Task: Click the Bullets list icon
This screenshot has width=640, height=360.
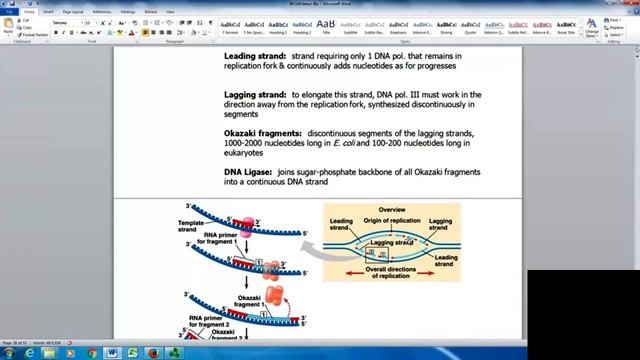Action: [145, 23]
